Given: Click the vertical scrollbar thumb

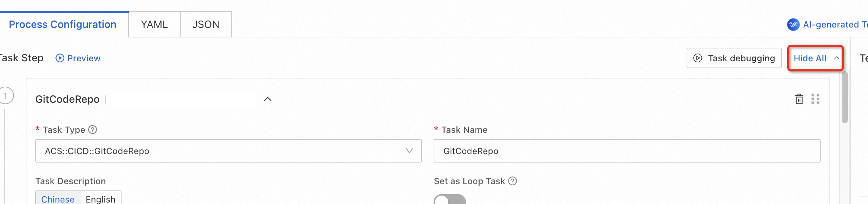Looking at the screenshot, I should tap(845, 97).
